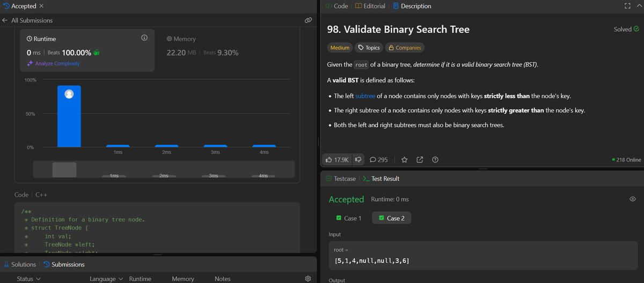Collapse the description panel with up chevron
Viewport: 644px width, 283px height.
(x=639, y=6)
